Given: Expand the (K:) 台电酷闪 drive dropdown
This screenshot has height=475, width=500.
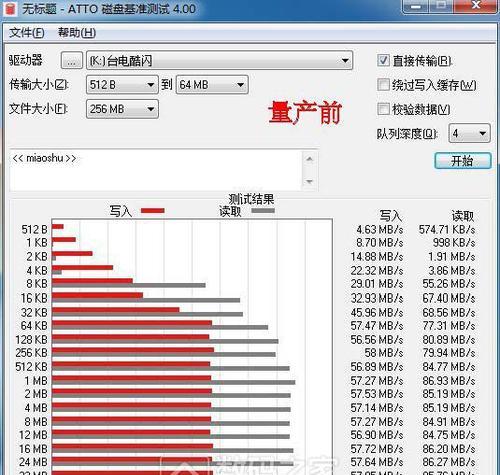Looking at the screenshot, I should tap(219, 60).
